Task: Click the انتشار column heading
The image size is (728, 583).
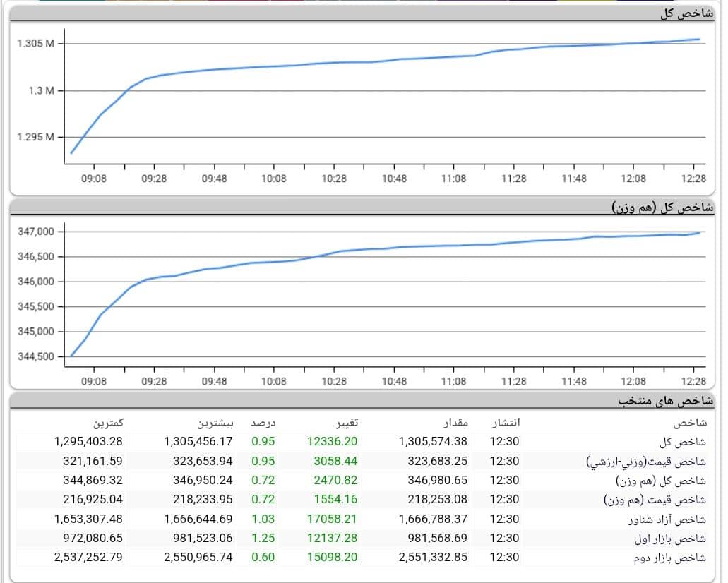Action: [506, 422]
